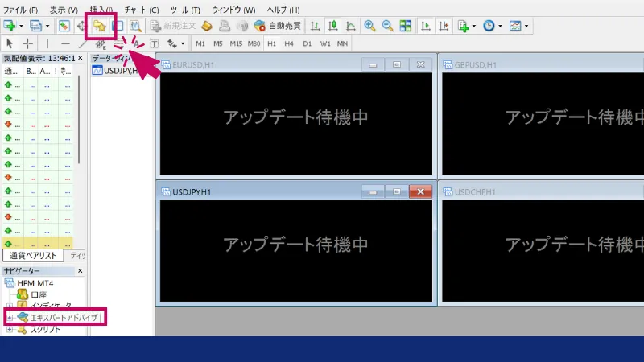Click the tile windows grid icon
This screenshot has height=362, width=644.
[x=405, y=26]
